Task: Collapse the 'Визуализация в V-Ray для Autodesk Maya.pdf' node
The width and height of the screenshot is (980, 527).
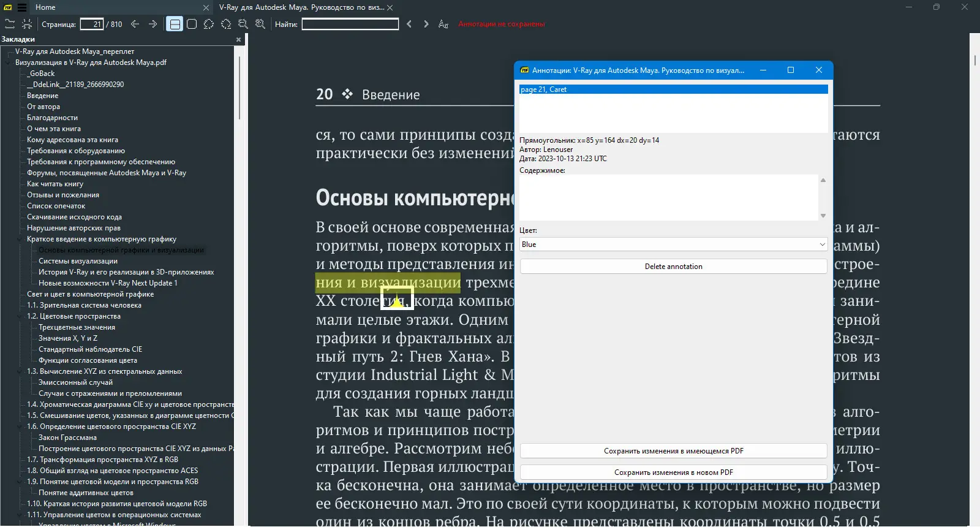Action: [9, 63]
